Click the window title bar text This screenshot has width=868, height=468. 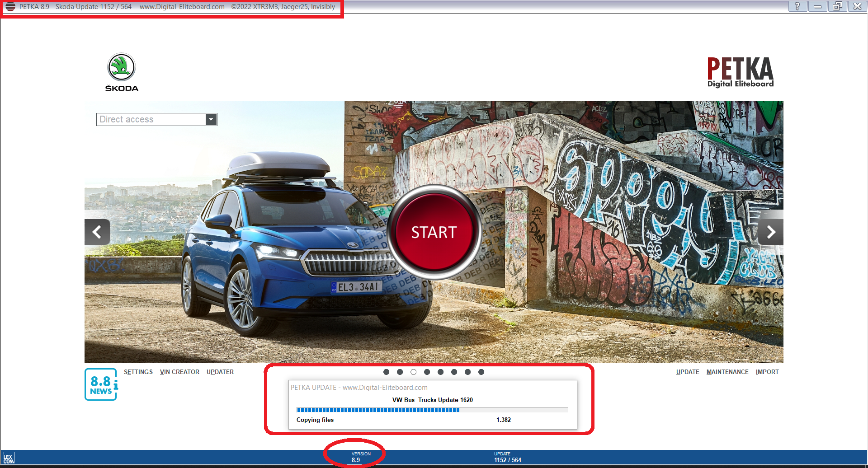point(177,7)
